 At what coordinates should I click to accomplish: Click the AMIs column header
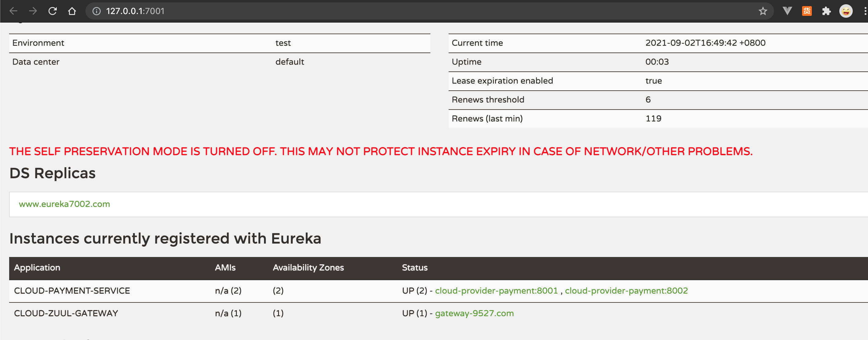(x=225, y=268)
